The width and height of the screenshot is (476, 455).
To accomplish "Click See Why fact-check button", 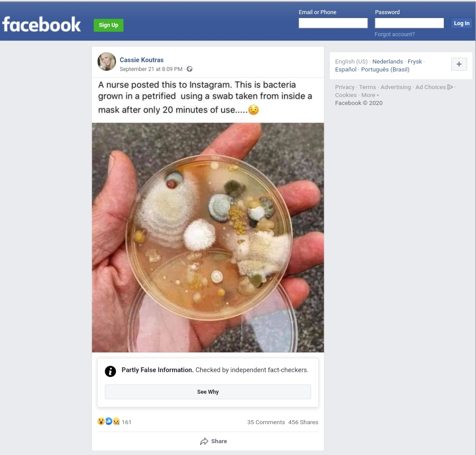I will pos(208,392).
